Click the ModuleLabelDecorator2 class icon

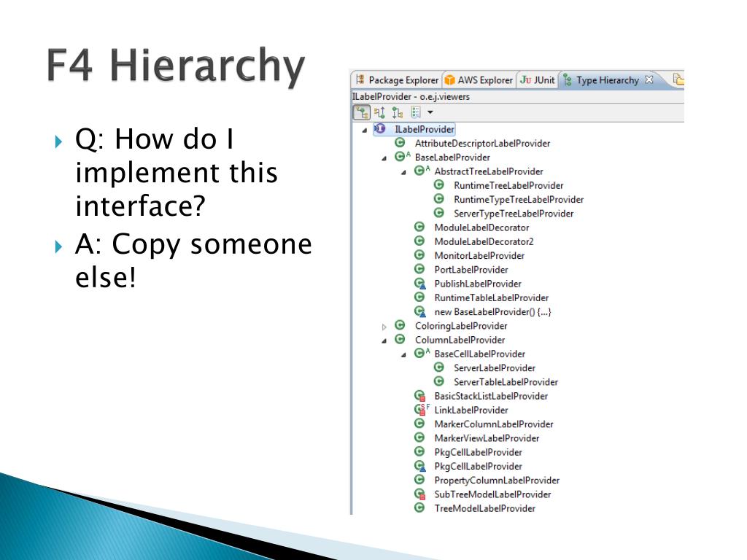pyautogui.click(x=419, y=241)
